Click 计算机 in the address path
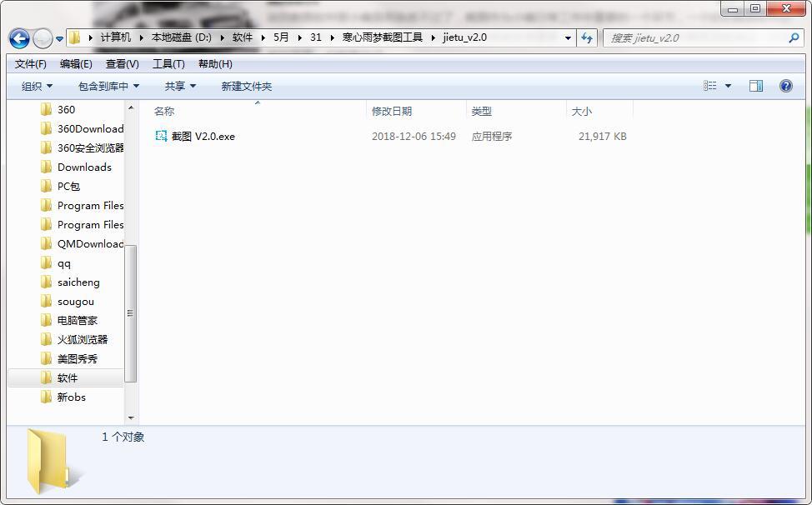 (x=116, y=37)
